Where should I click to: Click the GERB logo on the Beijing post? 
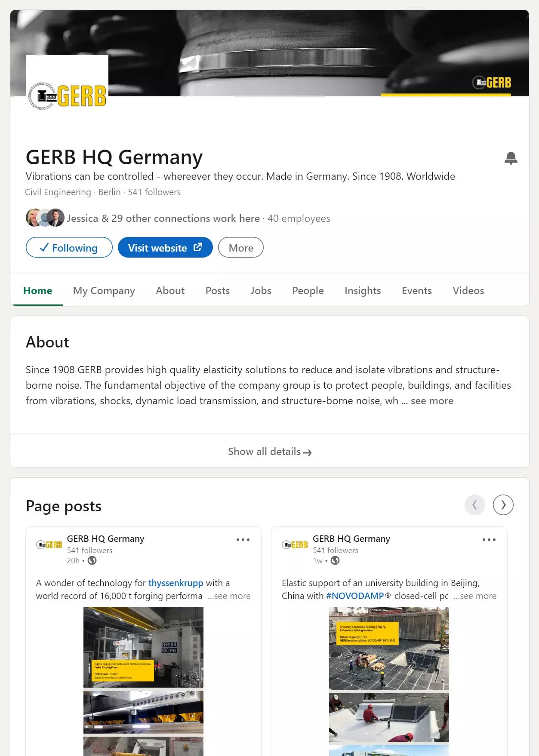(295, 545)
